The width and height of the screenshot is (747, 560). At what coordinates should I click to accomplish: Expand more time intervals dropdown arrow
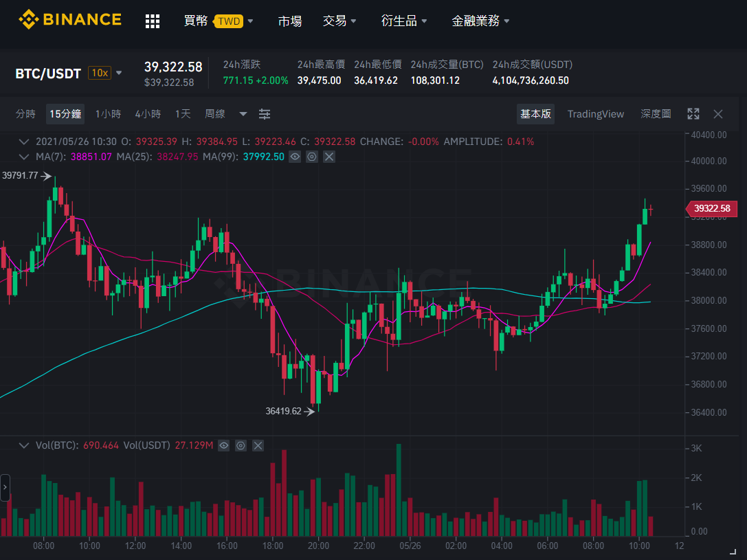[243, 114]
